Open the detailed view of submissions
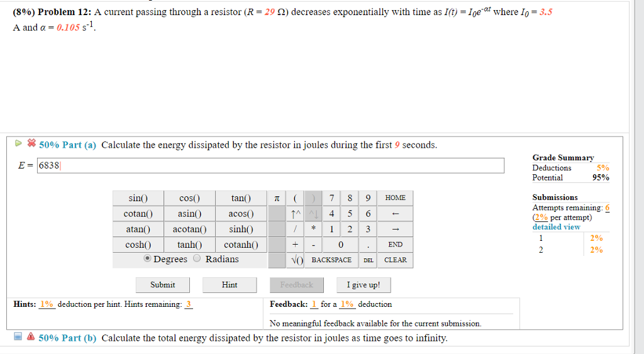This screenshot has height=354, width=644. click(x=556, y=227)
